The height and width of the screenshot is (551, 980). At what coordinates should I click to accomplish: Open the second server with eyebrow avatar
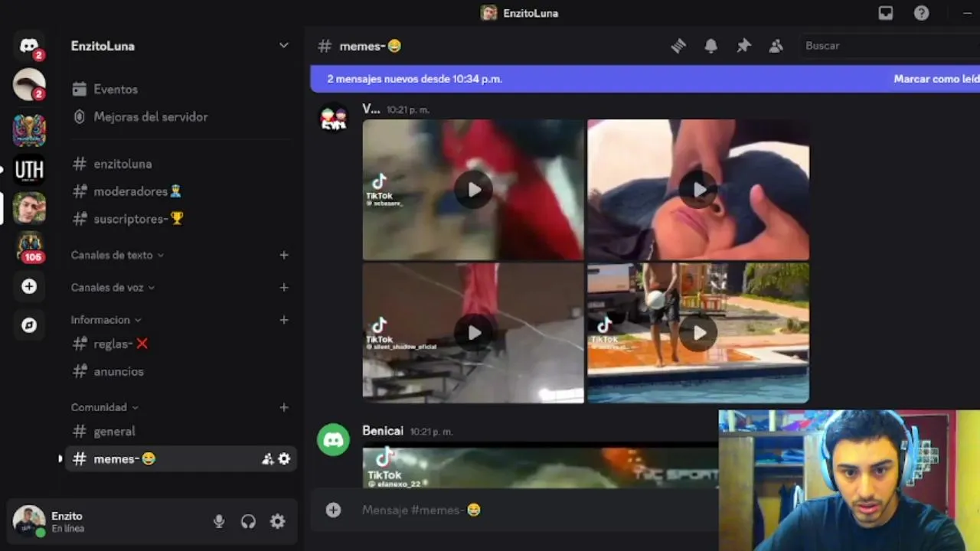pos(29,84)
